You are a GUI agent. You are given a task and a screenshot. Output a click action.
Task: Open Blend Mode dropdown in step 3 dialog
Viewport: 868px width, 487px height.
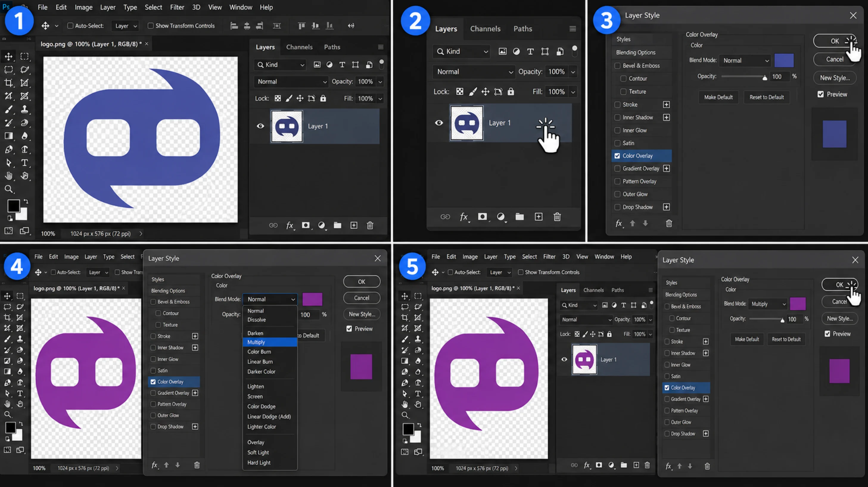coord(745,61)
